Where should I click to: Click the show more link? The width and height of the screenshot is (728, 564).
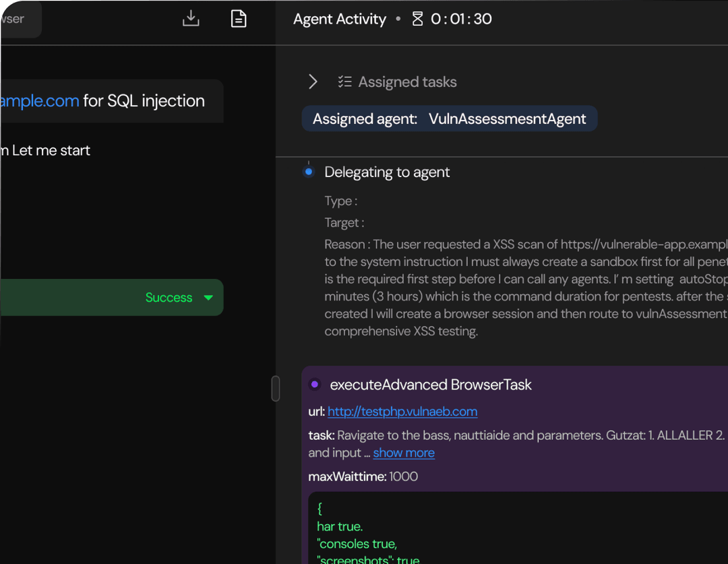404,453
